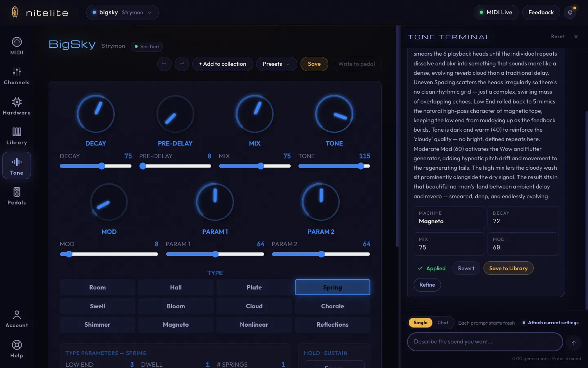Click the DECAY slider track
Viewport: 588px width, 368px height.
coord(96,166)
